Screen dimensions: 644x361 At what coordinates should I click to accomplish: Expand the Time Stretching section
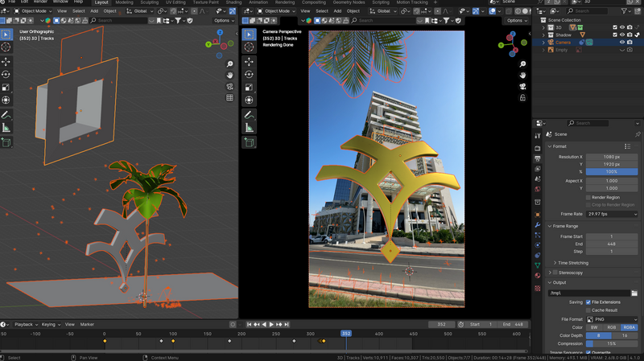point(572,263)
